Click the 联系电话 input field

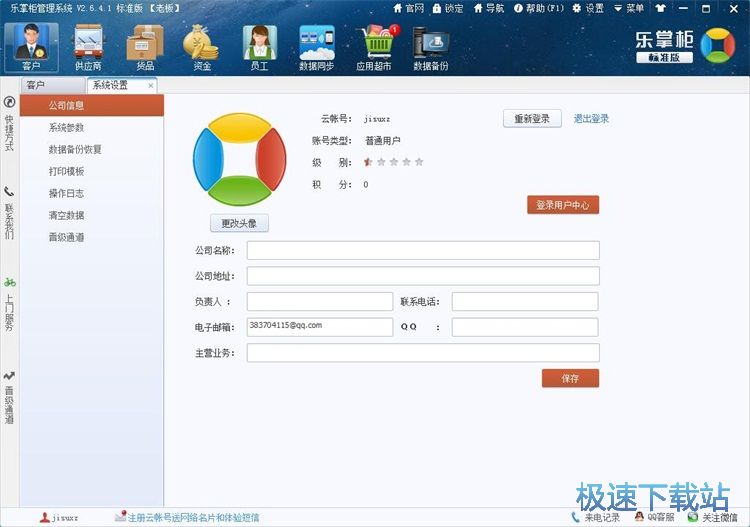[x=525, y=302]
